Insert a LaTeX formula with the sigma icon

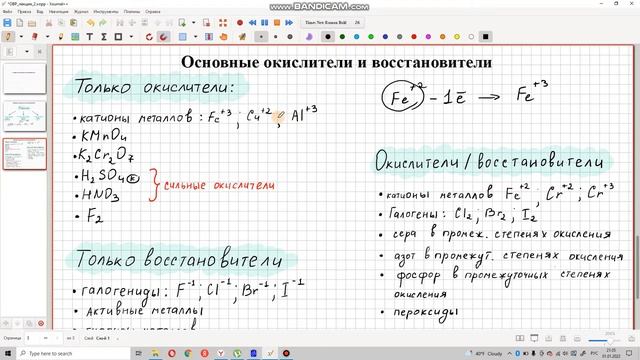(x=104, y=37)
